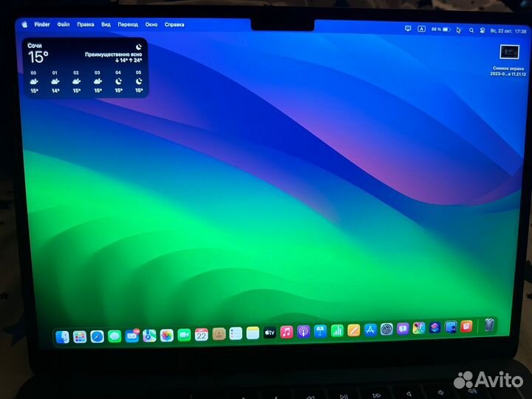Switch keyboard input source 'A' icon
Image resolution: width=532 pixels, height=399 pixels.
[x=421, y=29]
